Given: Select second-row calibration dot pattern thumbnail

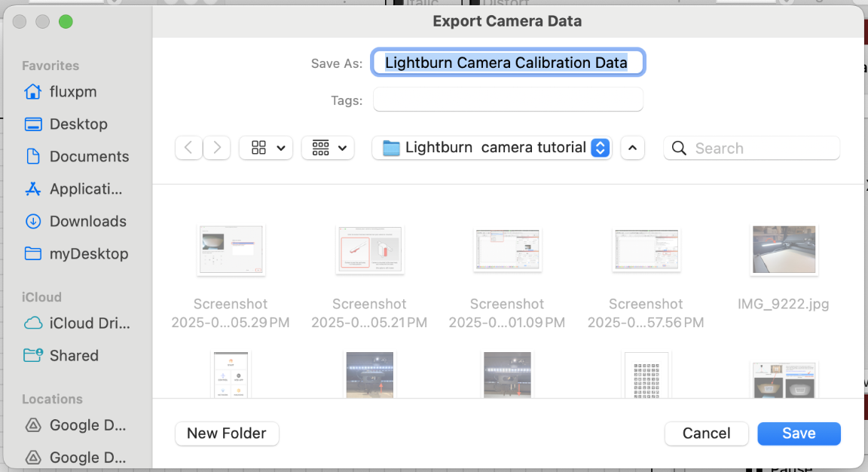Looking at the screenshot, I should click(646, 375).
